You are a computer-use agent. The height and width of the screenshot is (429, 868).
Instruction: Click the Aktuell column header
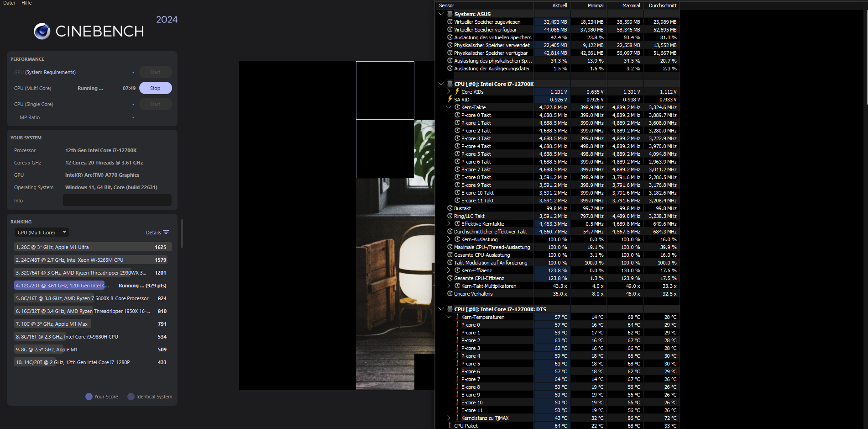coord(552,5)
